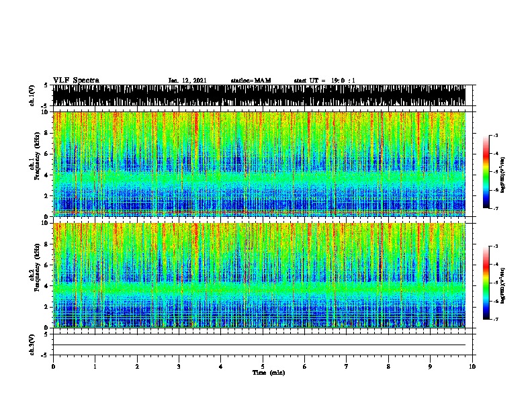
Task: Click the time axis tick label "9"
Action: [x=430, y=367]
